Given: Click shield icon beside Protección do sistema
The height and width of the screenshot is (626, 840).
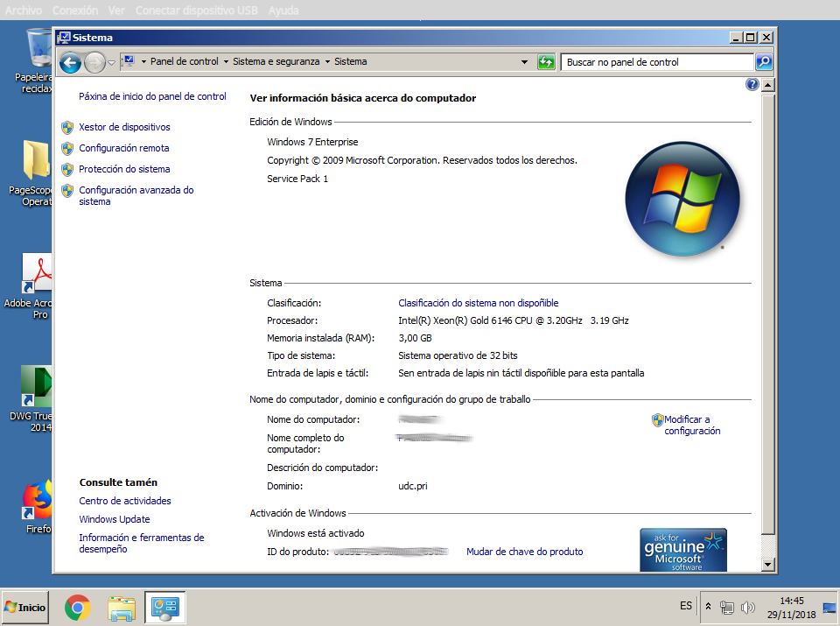Looking at the screenshot, I should click(x=67, y=170).
